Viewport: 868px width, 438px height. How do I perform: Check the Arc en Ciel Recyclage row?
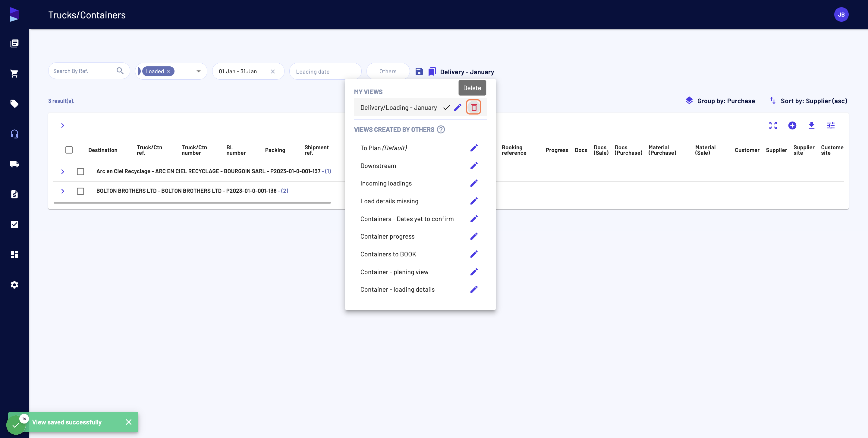[80, 172]
